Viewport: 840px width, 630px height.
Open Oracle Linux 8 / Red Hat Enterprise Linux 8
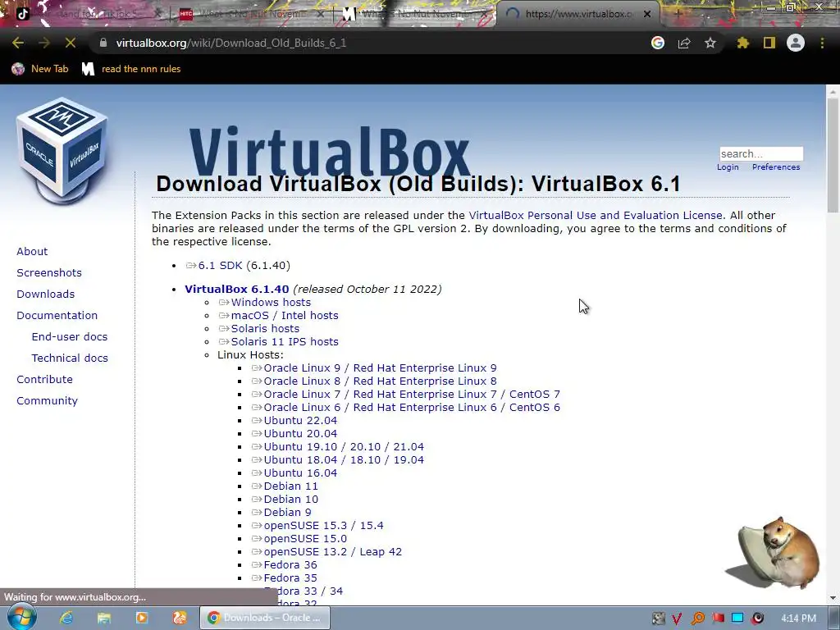click(x=380, y=381)
